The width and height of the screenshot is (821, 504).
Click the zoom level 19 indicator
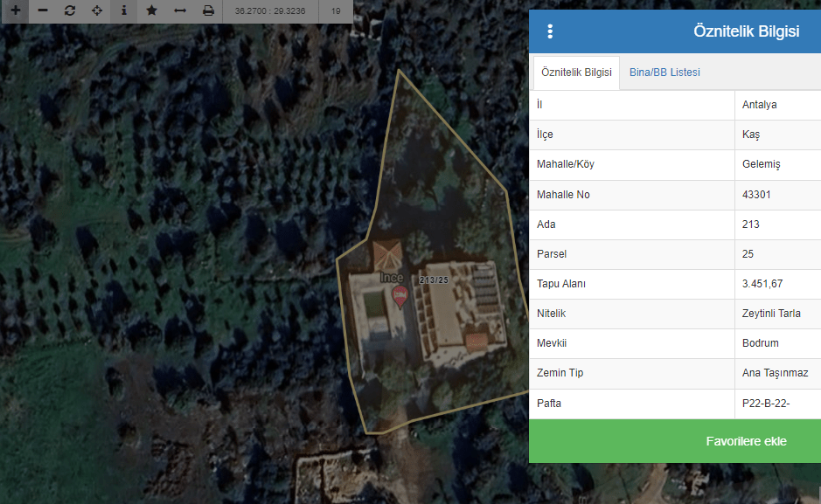click(x=336, y=11)
